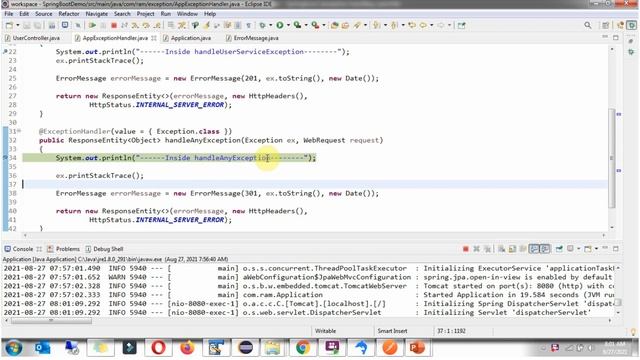The height and width of the screenshot is (360, 640).
Task: Click the Last Edit Location icon
Action: (412, 25)
